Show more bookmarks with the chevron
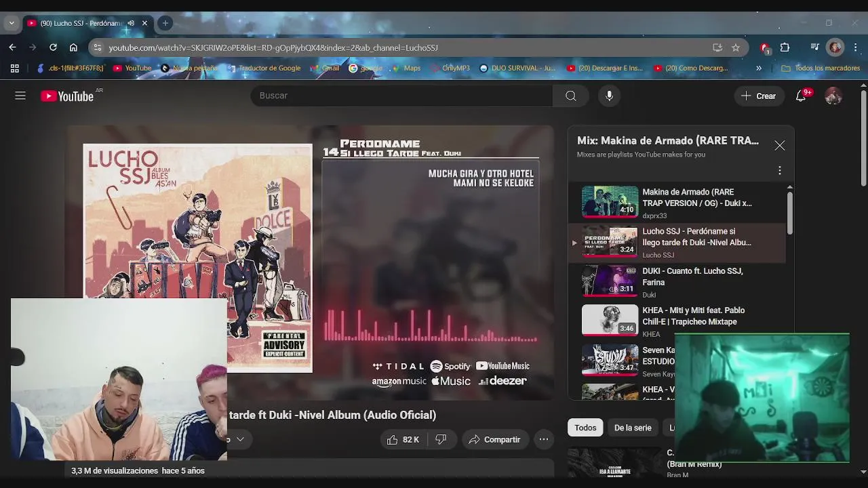The height and width of the screenshot is (488, 868). 759,68
